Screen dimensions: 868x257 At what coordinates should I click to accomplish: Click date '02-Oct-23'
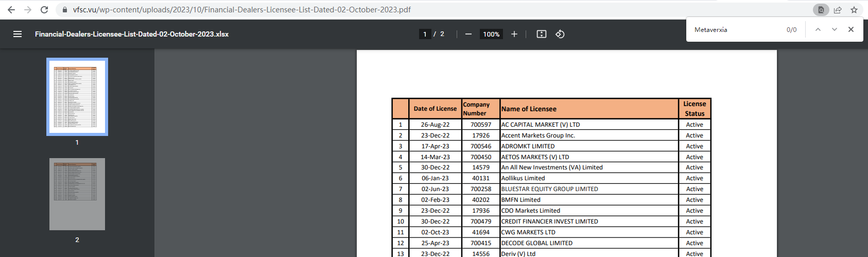pyautogui.click(x=435, y=232)
